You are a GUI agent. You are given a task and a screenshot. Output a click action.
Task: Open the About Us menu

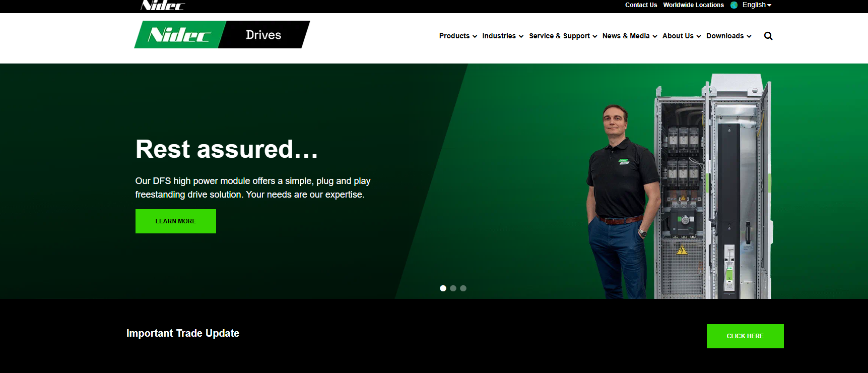681,36
